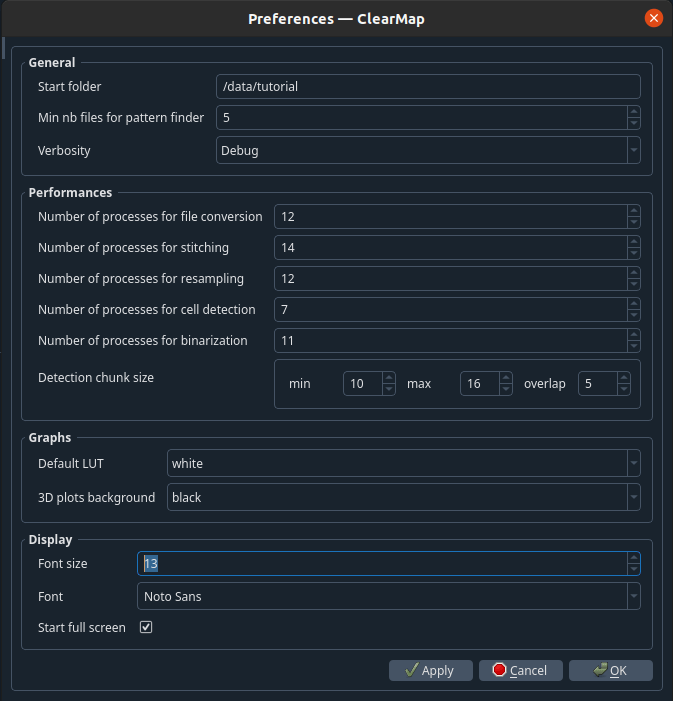
Task: Click the chunk size max field
Action: click(480, 384)
